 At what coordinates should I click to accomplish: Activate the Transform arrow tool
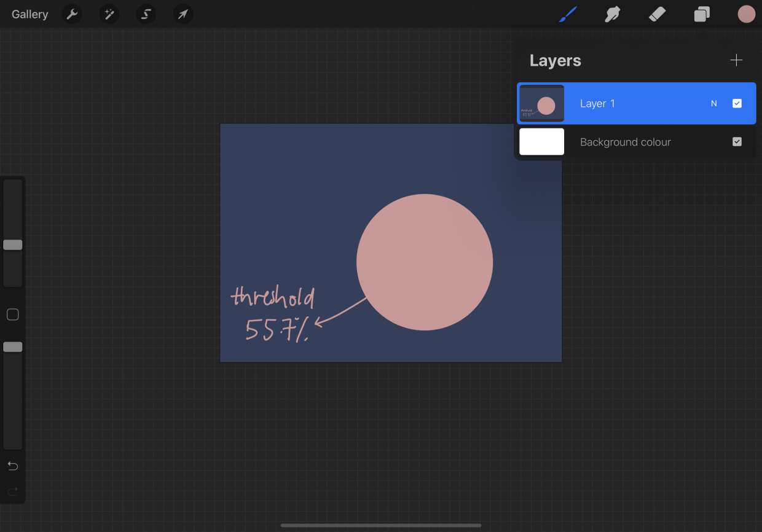183,14
